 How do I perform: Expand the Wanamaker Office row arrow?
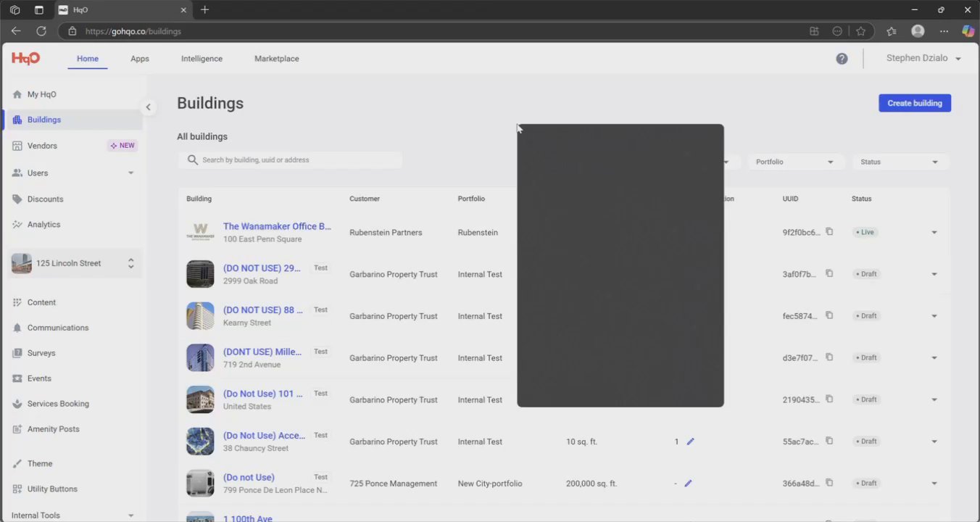[934, 233]
